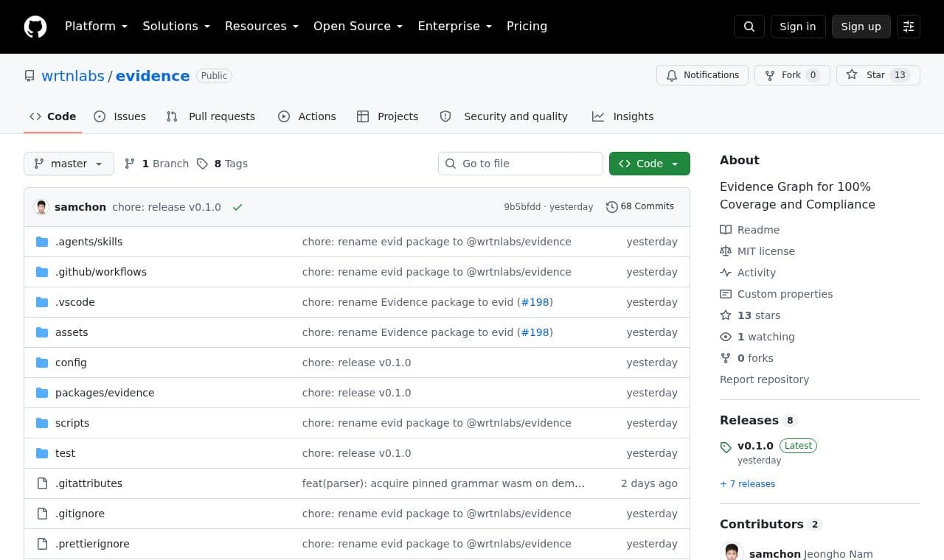This screenshot has height=560, width=944.
Task: Click the .agents/skills folder icon
Action: [42, 242]
